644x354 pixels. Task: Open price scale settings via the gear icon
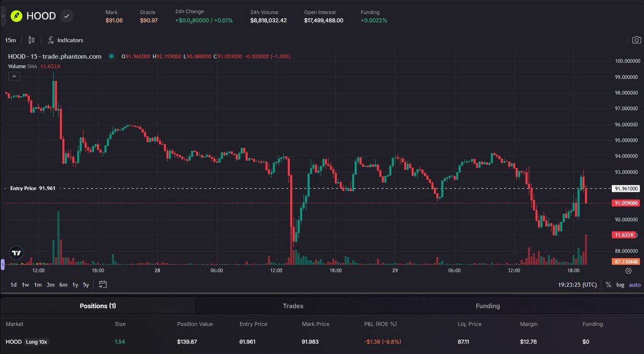[x=628, y=271]
